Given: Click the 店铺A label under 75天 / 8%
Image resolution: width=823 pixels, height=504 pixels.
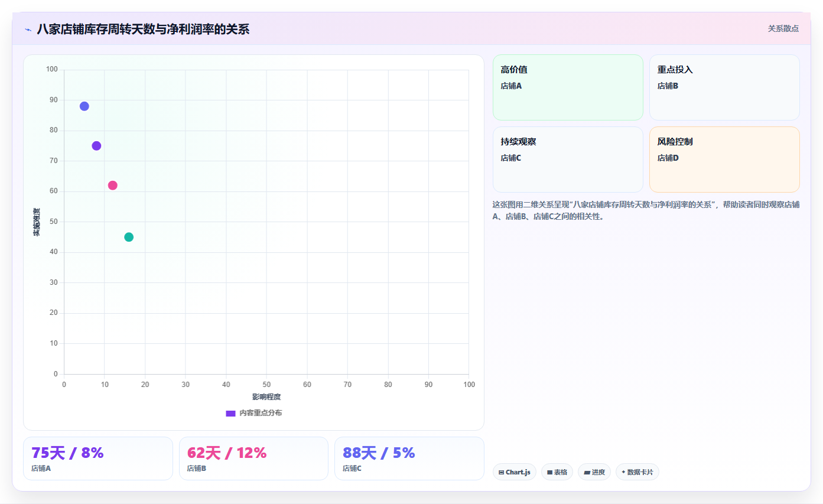Looking at the screenshot, I should pos(41,469).
